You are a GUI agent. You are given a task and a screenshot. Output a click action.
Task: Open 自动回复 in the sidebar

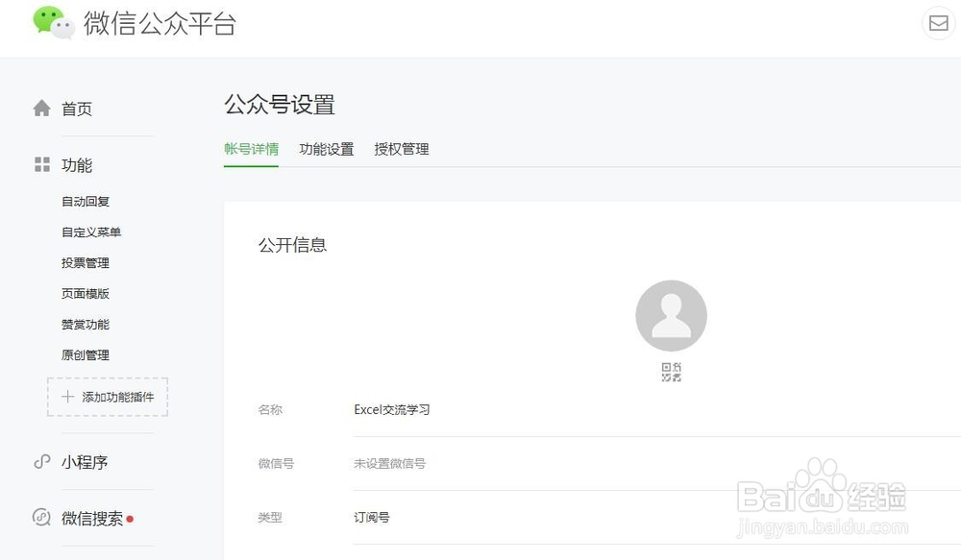[x=86, y=201]
